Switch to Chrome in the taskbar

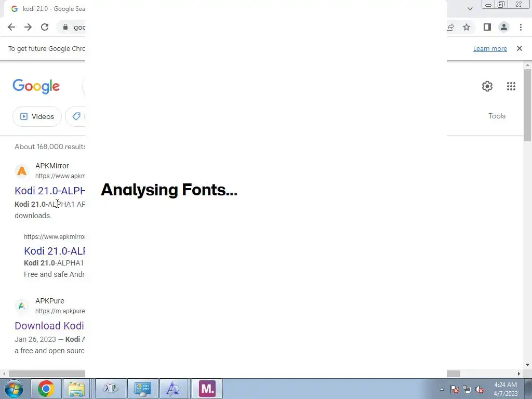click(x=46, y=389)
